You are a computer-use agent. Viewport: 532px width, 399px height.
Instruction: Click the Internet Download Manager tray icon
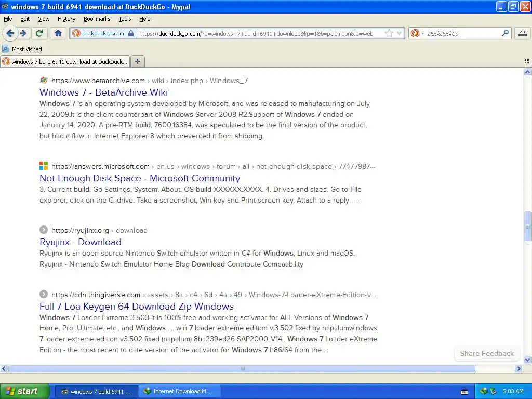pyautogui.click(x=484, y=391)
